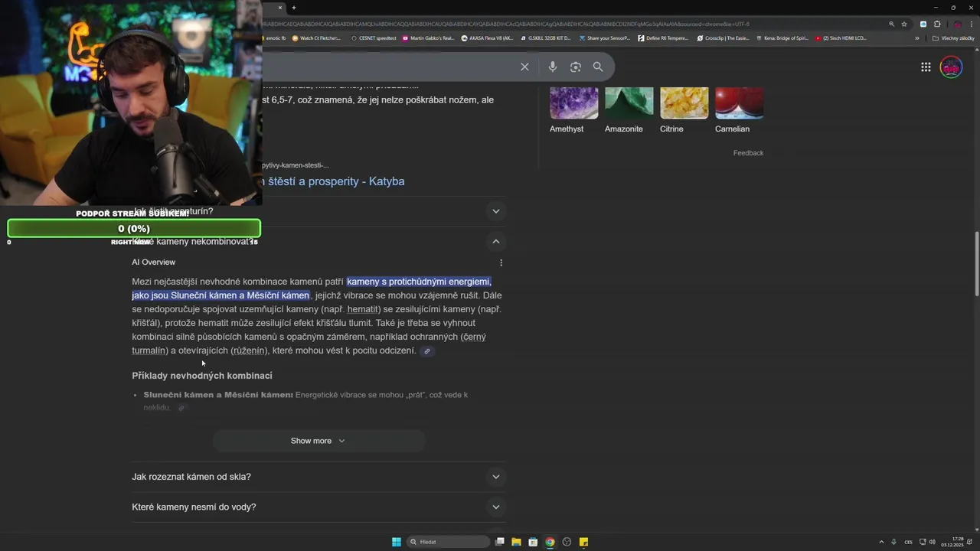Viewport: 980px width, 551px height.
Task: Open Chrome zoom magnifier in address bar
Action: tap(891, 24)
